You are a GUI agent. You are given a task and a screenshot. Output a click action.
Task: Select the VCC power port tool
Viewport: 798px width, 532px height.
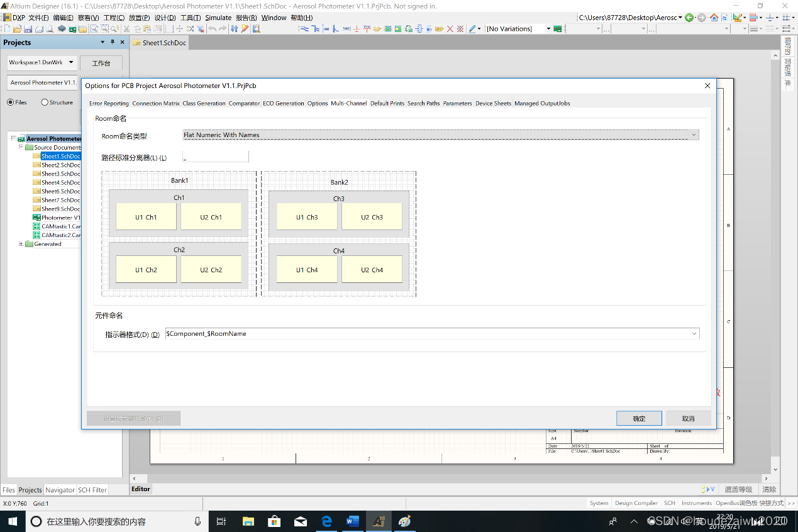point(367,29)
